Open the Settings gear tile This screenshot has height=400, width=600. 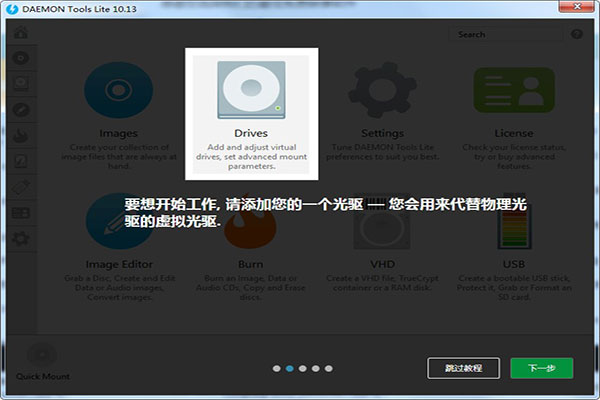382,100
